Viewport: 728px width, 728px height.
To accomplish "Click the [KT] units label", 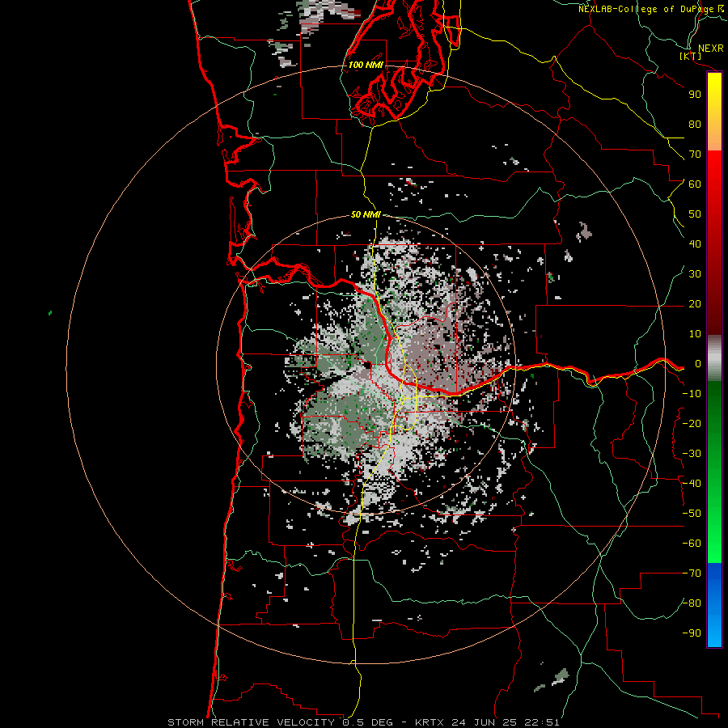I will 691,56.
